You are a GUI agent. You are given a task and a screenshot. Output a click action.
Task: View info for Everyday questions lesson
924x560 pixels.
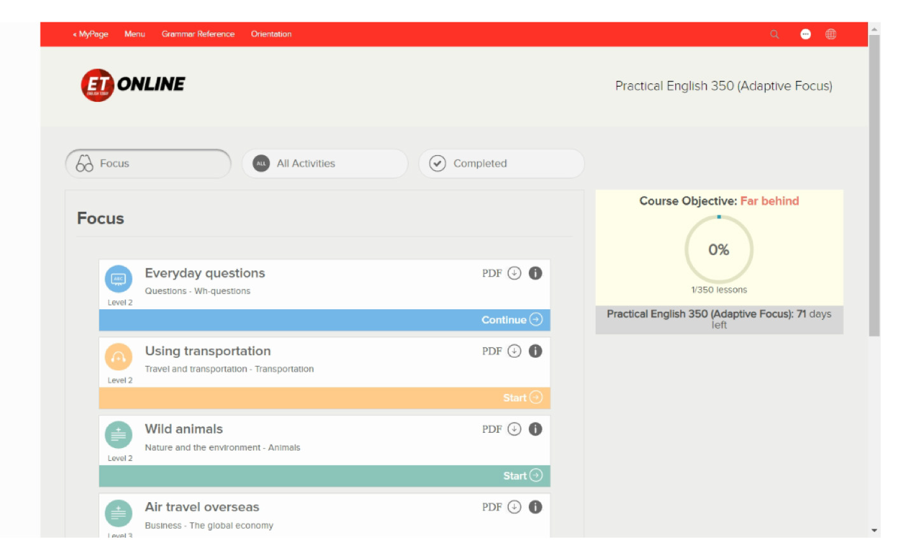click(x=535, y=273)
